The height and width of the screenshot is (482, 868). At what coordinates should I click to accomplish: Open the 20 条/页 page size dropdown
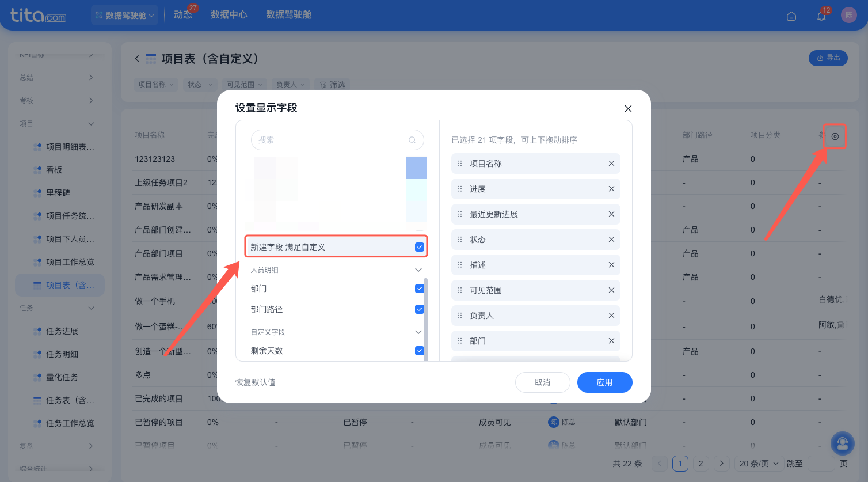[758, 463]
